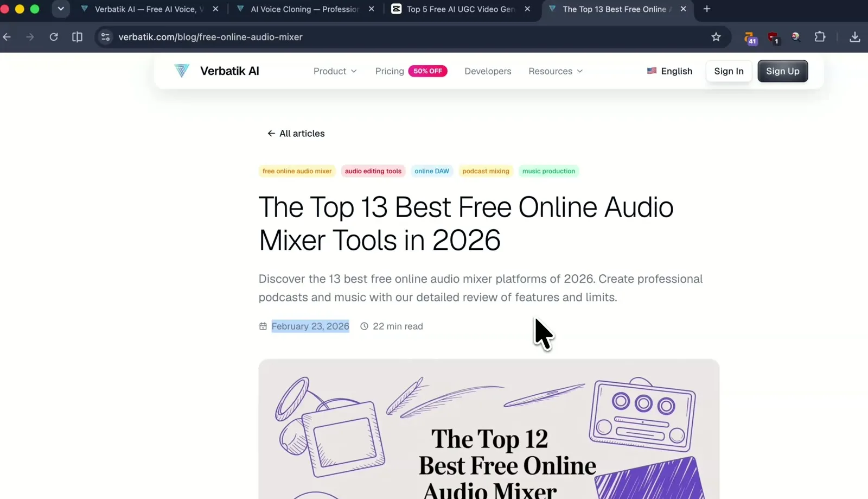
Task: Click the 50% OFF badge
Action: coord(427,71)
